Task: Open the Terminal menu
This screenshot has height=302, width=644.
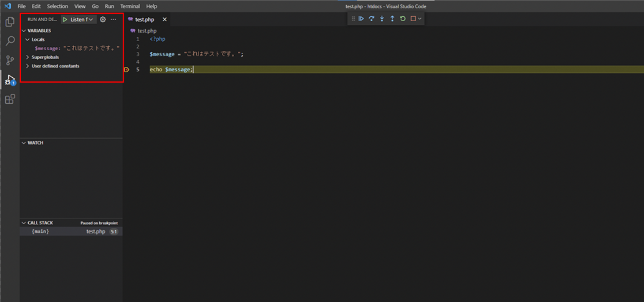Action: point(130,6)
